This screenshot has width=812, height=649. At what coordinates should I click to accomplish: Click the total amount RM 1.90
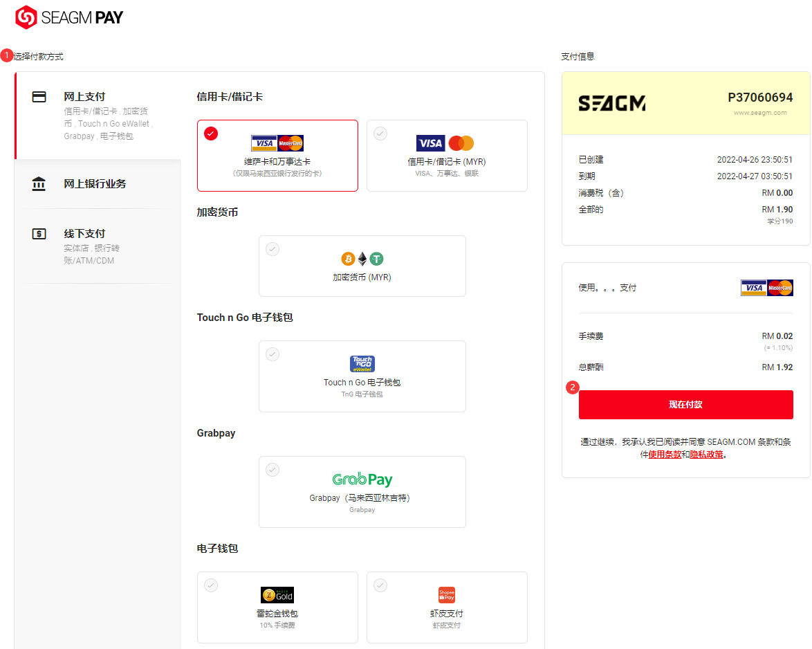coord(777,209)
